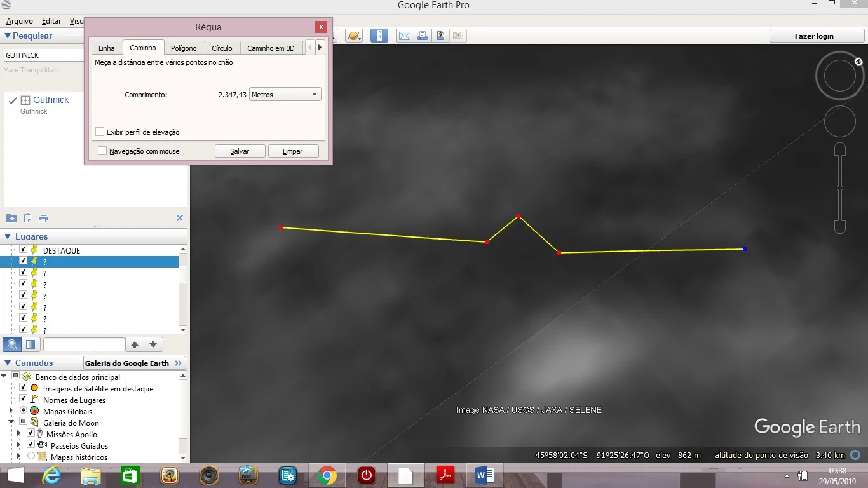Select 'Mapas Globais' radio button
868x488 pixels.
[24, 410]
